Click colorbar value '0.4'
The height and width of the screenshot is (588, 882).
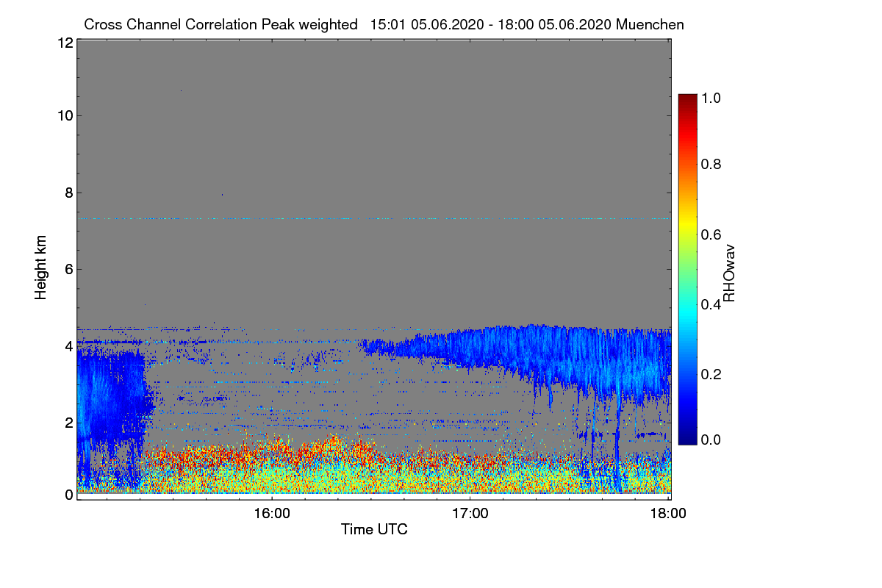pos(712,305)
